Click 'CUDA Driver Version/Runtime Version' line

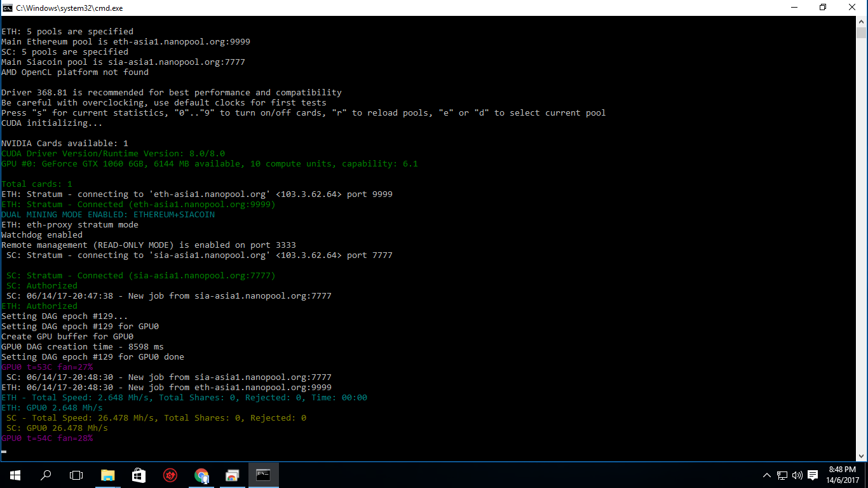click(113, 154)
